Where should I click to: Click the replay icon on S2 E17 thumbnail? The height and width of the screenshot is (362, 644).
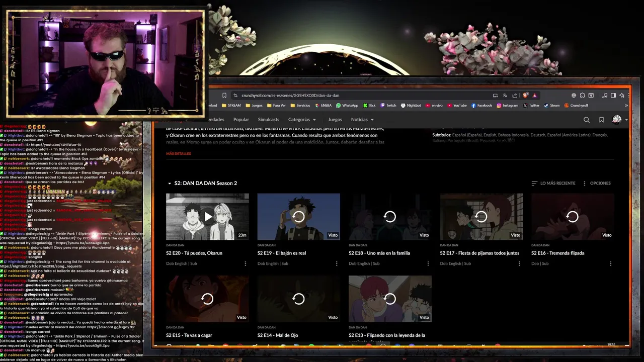481,217
